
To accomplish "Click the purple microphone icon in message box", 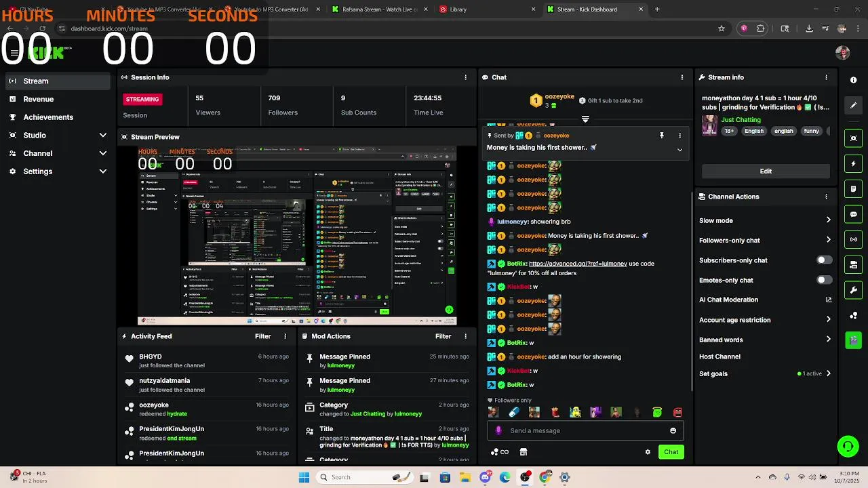I will pyautogui.click(x=498, y=430).
